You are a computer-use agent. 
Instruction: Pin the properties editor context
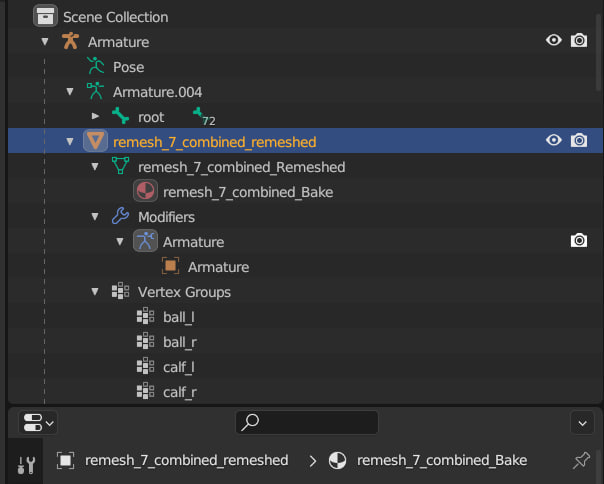(x=581, y=460)
